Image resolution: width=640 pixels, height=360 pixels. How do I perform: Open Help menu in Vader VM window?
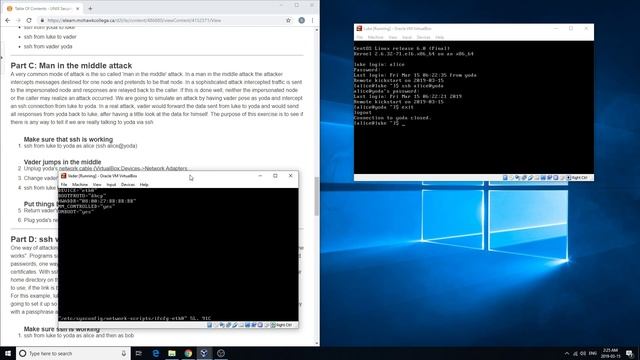coord(144,184)
